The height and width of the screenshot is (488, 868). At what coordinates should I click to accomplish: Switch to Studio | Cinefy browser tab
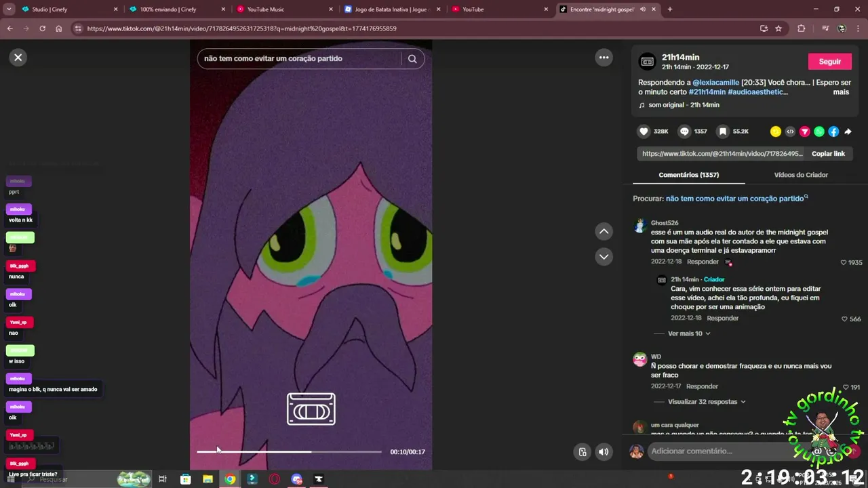pyautogui.click(x=68, y=9)
